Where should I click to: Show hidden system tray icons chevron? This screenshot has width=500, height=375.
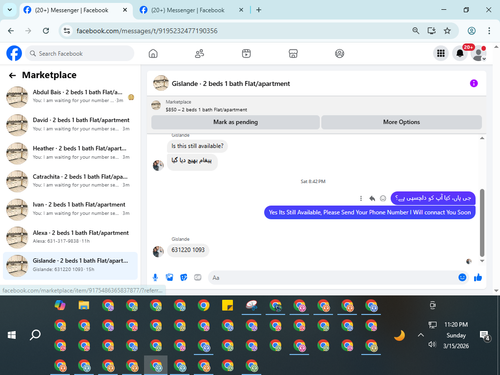(421, 335)
